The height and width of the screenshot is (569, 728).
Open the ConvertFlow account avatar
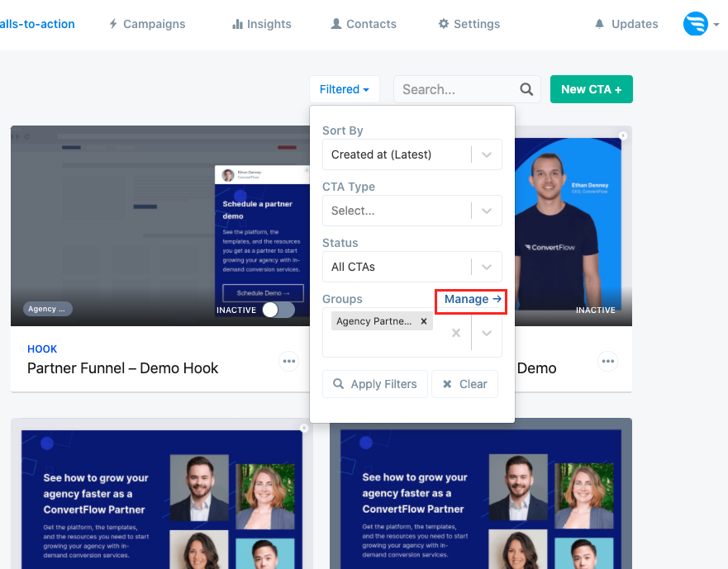click(696, 24)
